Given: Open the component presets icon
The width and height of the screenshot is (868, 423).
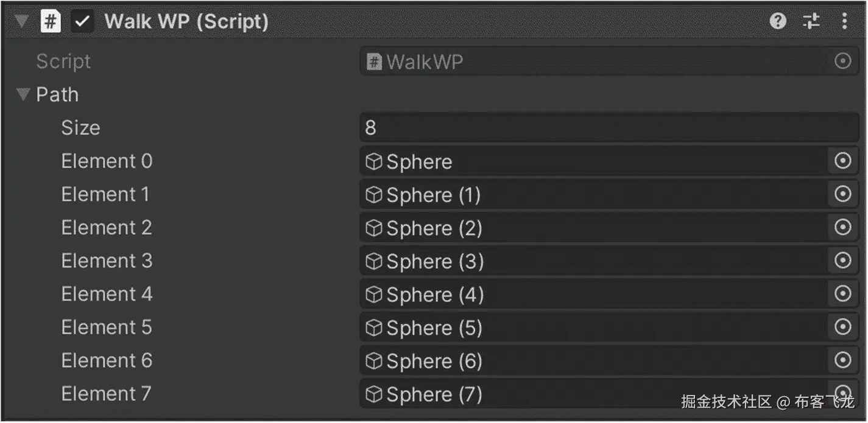Looking at the screenshot, I should [x=811, y=22].
